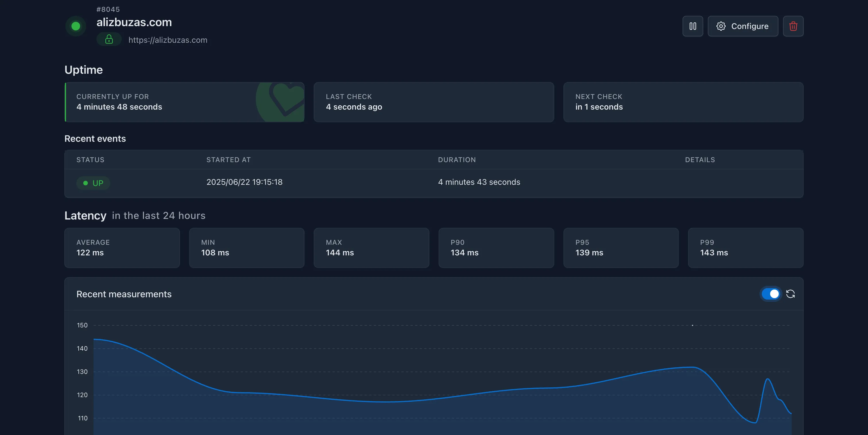Click the 'Recent events' section heading
This screenshot has width=868, height=435.
tap(95, 139)
